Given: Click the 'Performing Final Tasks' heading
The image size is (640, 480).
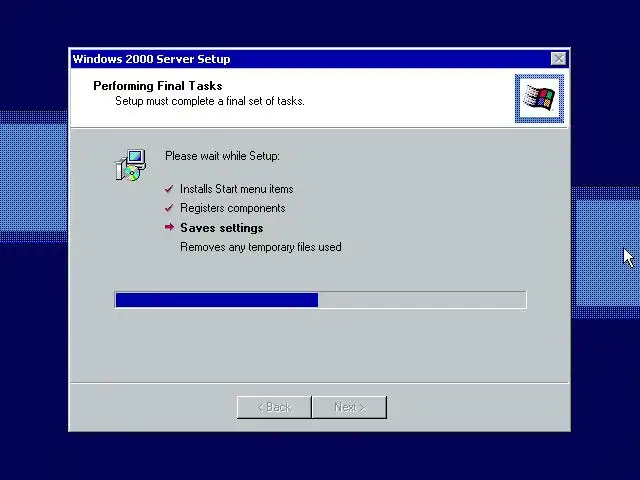Looking at the screenshot, I should point(158,86).
